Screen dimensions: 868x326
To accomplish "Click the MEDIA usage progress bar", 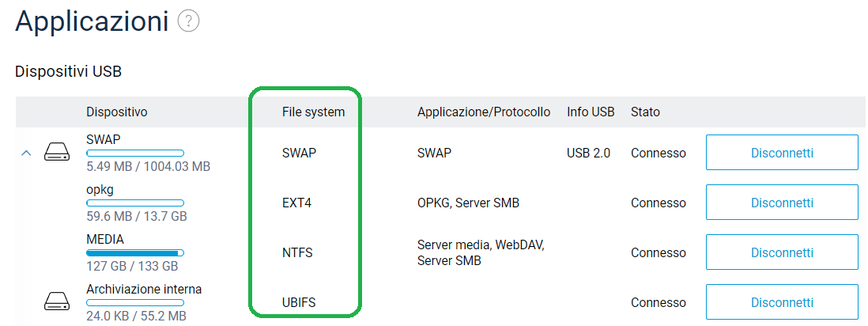I will pos(135,253).
